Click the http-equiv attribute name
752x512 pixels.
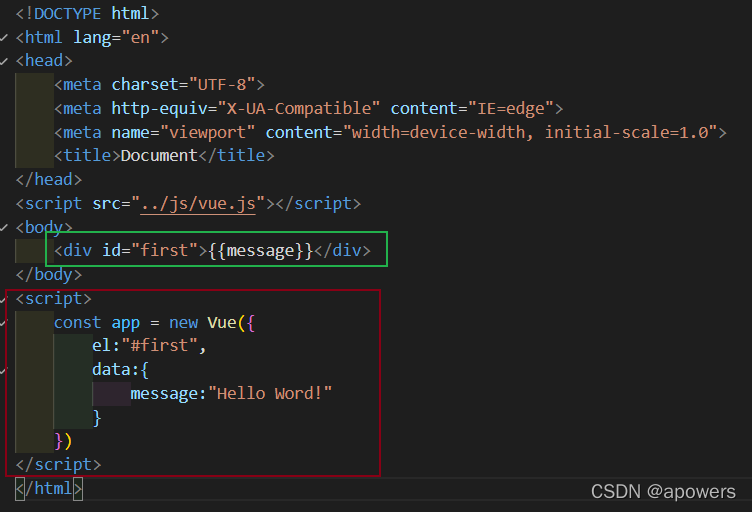click(x=159, y=109)
